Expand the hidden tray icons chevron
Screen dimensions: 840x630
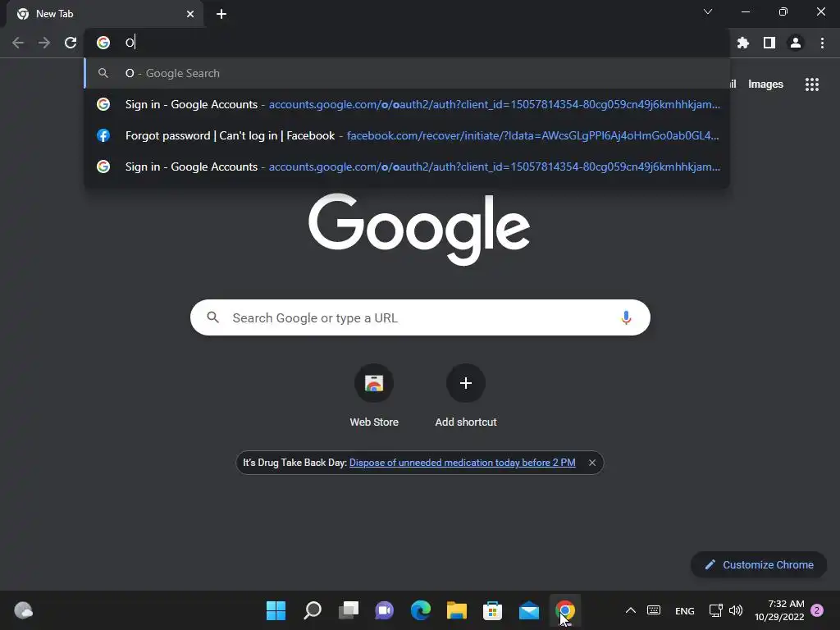tap(631, 610)
